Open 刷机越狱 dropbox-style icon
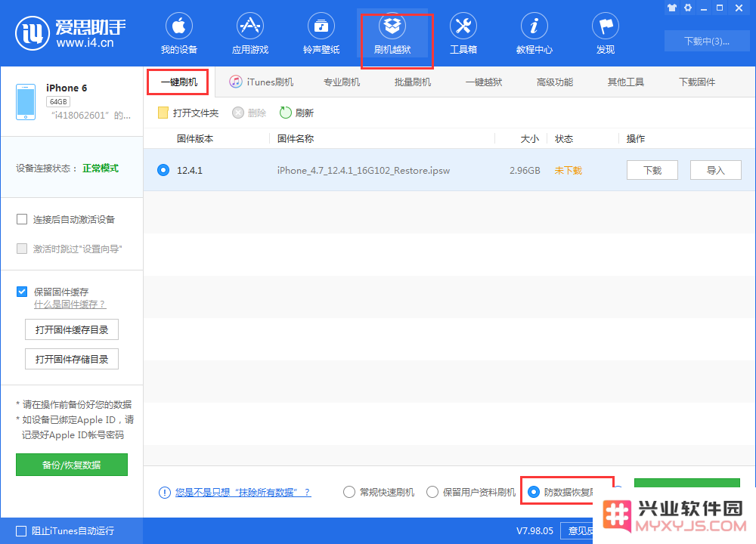 click(392, 26)
